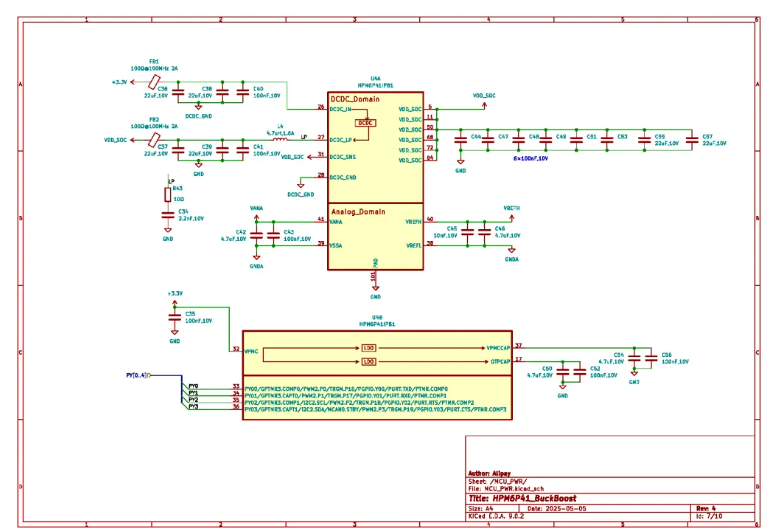Select the PY[0..4] bus label
The image size is (770, 529).
[137, 375]
